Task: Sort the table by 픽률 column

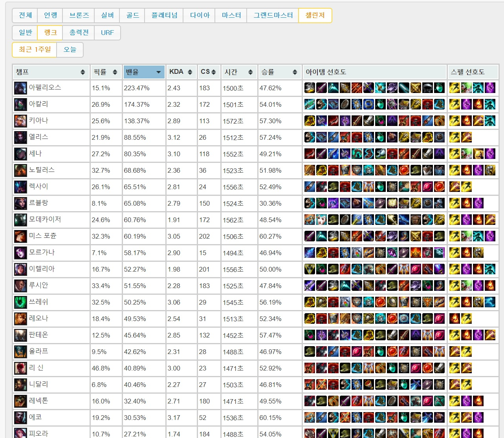Action: pos(115,72)
